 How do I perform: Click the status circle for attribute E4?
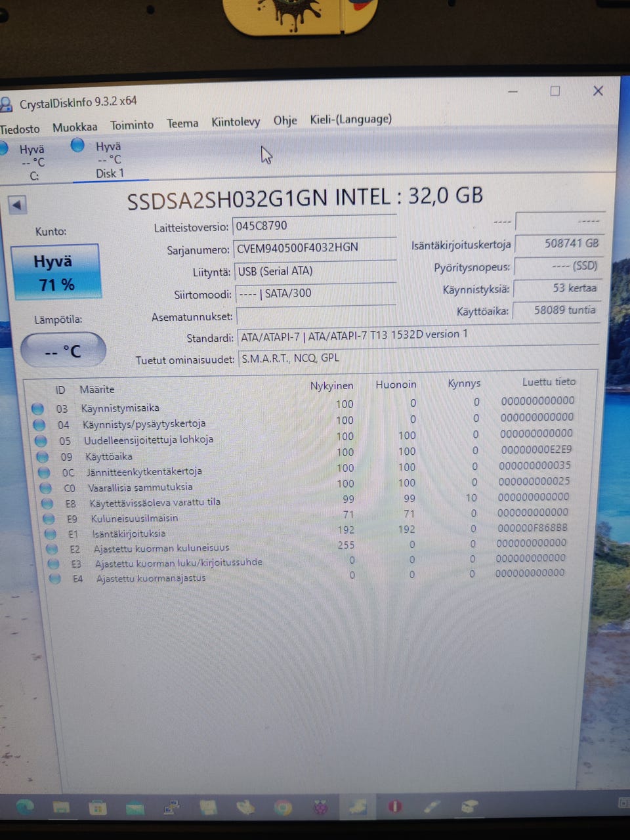click(55, 579)
